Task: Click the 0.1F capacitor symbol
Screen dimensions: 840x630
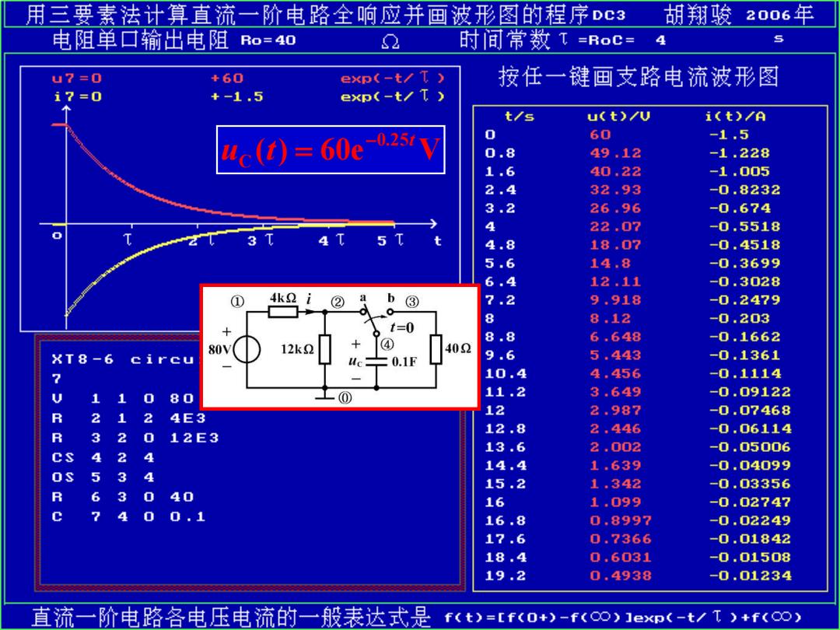Action: [376, 362]
